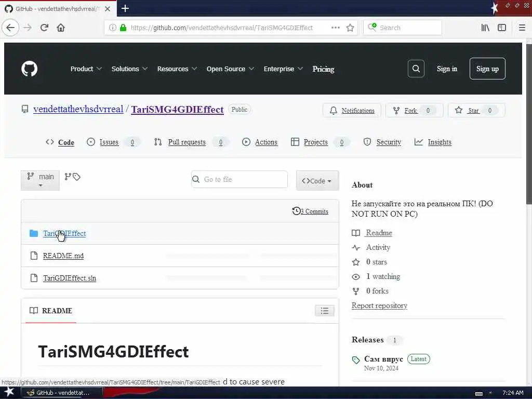Click the tags icon next to branches

(x=77, y=177)
